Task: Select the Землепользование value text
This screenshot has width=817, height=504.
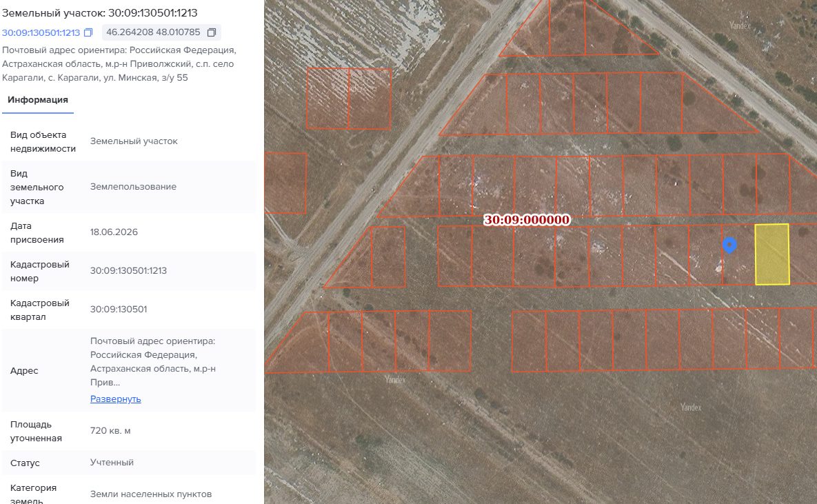Action: 133,187
